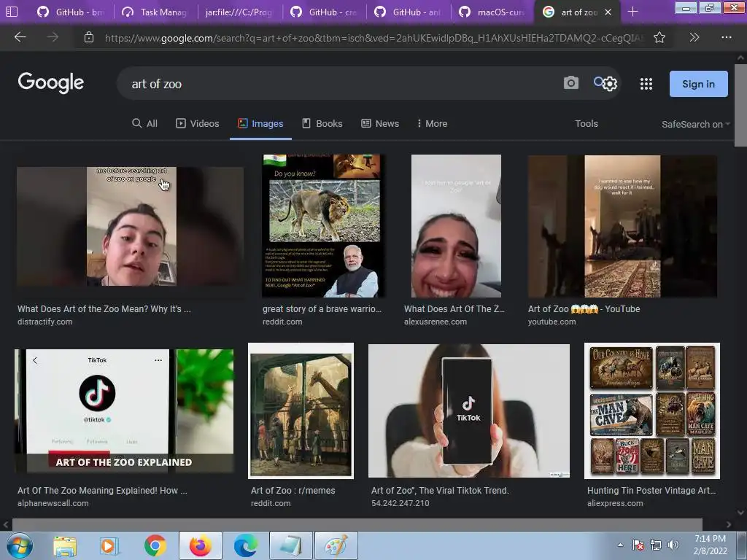
Task: Open the Google apps grid
Action: [x=646, y=85]
